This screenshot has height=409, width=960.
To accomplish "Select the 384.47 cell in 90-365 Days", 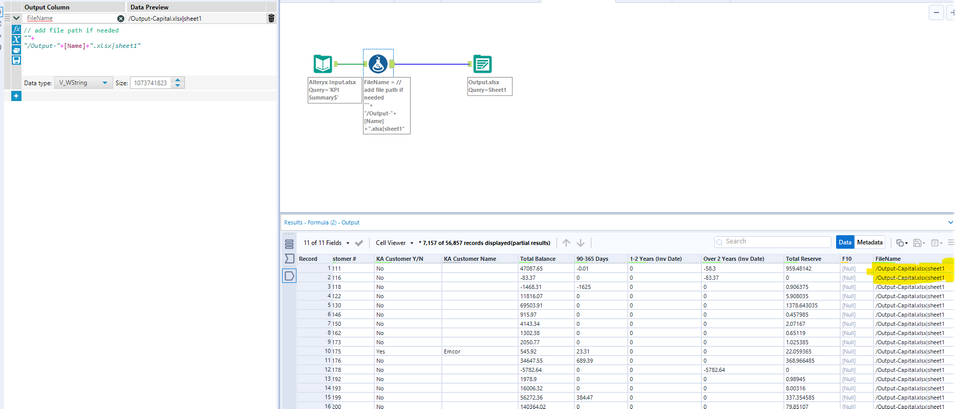I will (x=601, y=397).
